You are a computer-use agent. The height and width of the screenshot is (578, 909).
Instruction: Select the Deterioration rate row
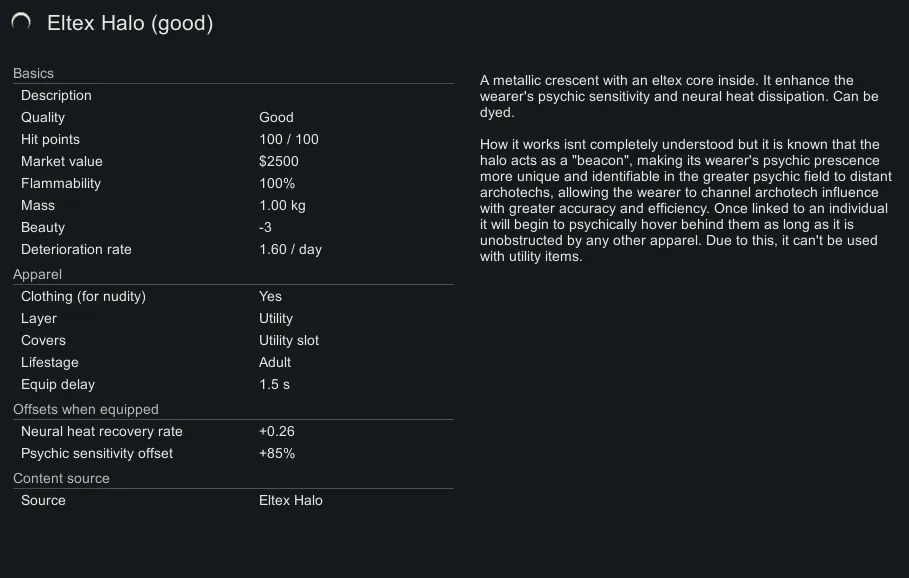tap(233, 249)
